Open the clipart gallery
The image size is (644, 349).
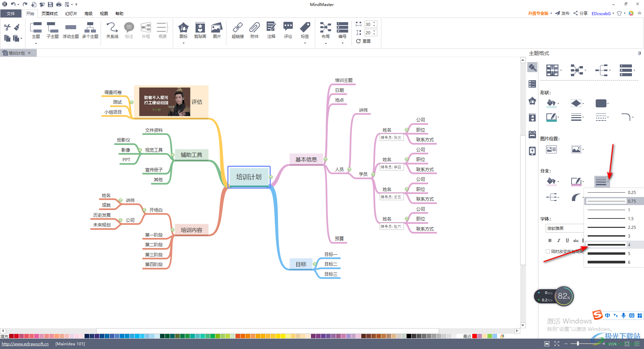pos(200,30)
